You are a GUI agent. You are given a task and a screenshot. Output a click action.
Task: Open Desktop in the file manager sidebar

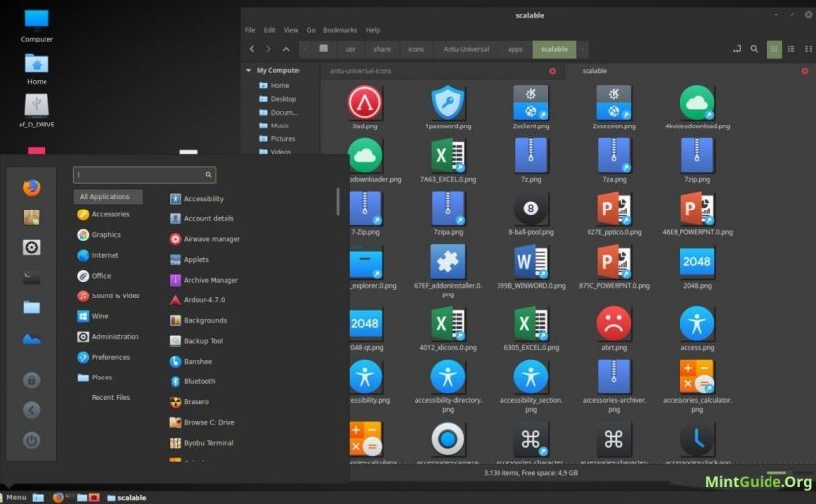coord(277,98)
